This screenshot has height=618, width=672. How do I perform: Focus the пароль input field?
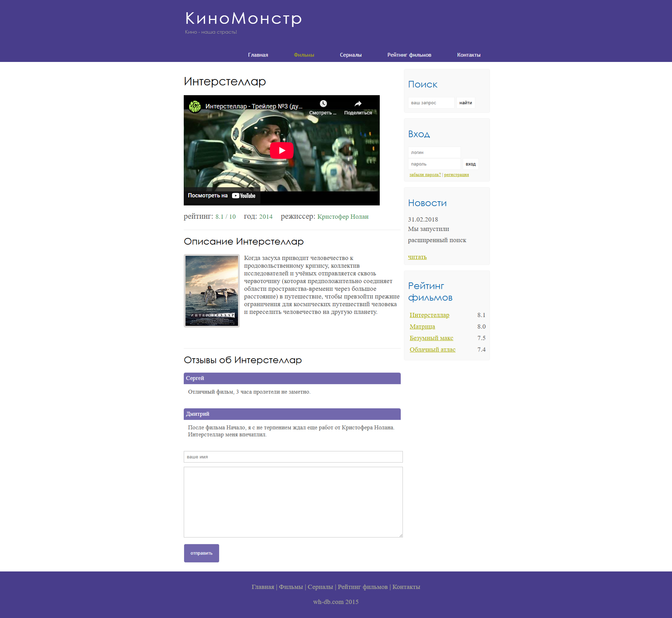(434, 164)
